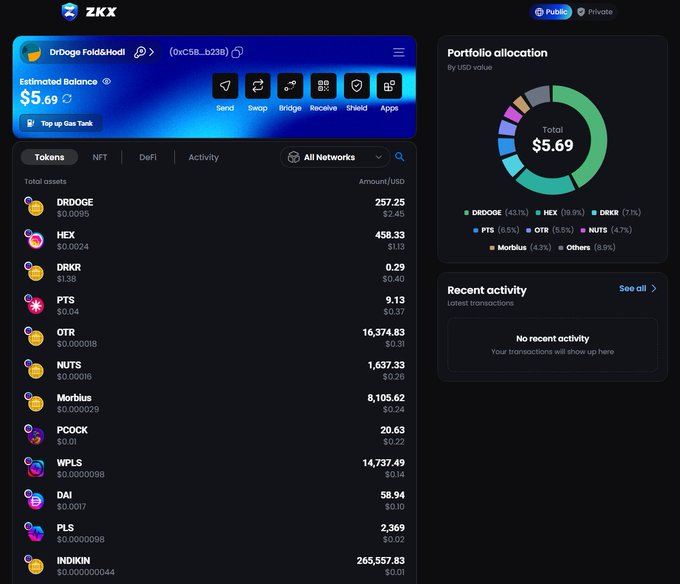The height and width of the screenshot is (584, 680).
Task: Click the OTR amount 16,374.83
Action: pyautogui.click(x=383, y=333)
